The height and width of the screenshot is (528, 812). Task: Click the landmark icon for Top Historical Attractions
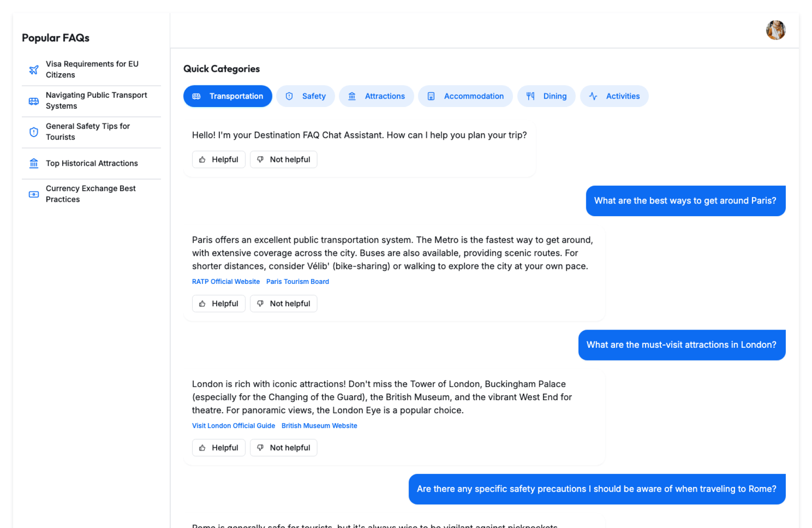click(x=34, y=163)
